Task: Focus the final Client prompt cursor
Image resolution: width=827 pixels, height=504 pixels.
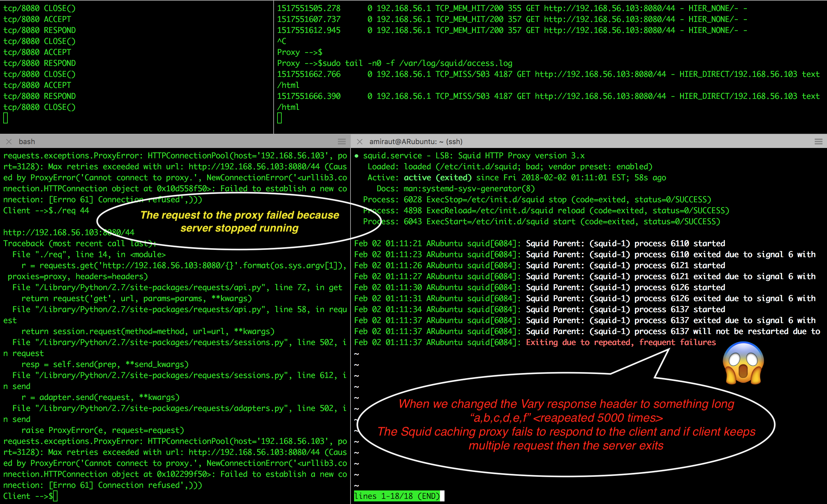Action: click(55, 496)
